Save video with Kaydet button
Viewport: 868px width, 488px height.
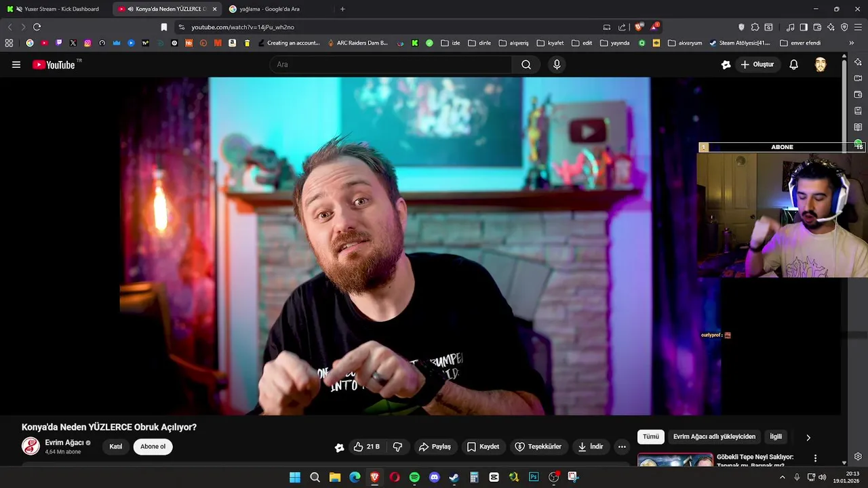pyautogui.click(x=483, y=447)
